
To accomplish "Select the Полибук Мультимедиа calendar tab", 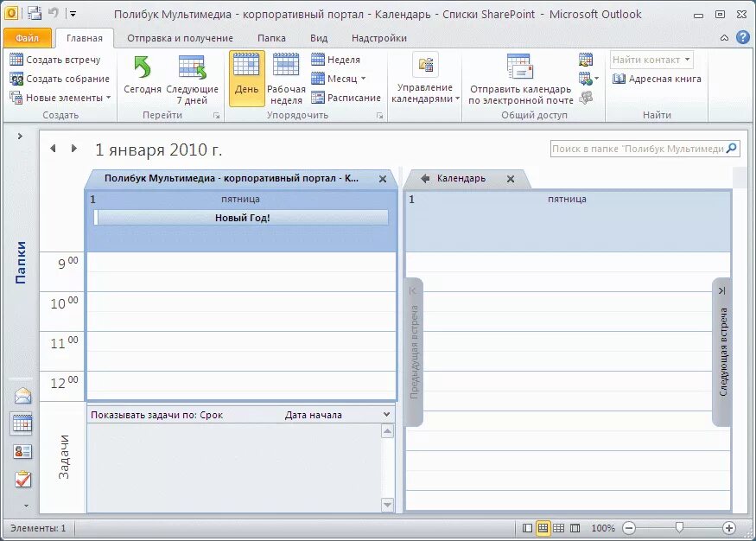I will coord(232,178).
